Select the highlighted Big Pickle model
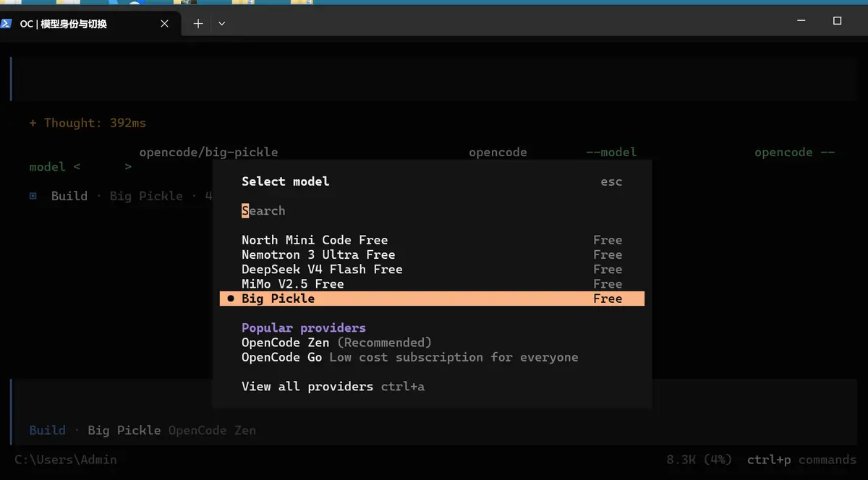868x480 pixels. pyautogui.click(x=432, y=299)
